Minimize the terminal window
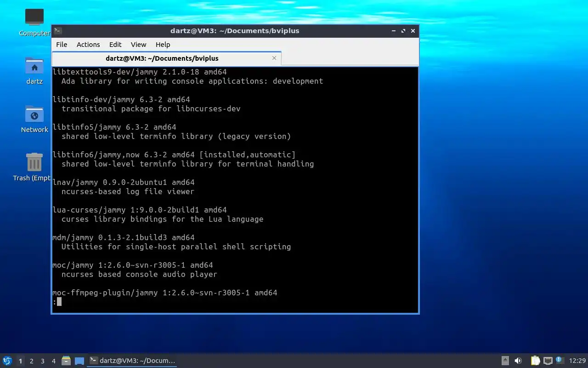 (x=394, y=31)
